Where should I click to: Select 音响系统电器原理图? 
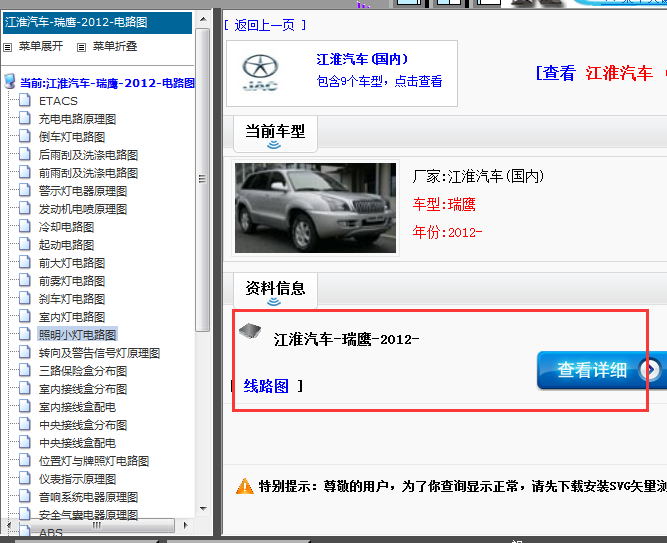tap(88, 497)
